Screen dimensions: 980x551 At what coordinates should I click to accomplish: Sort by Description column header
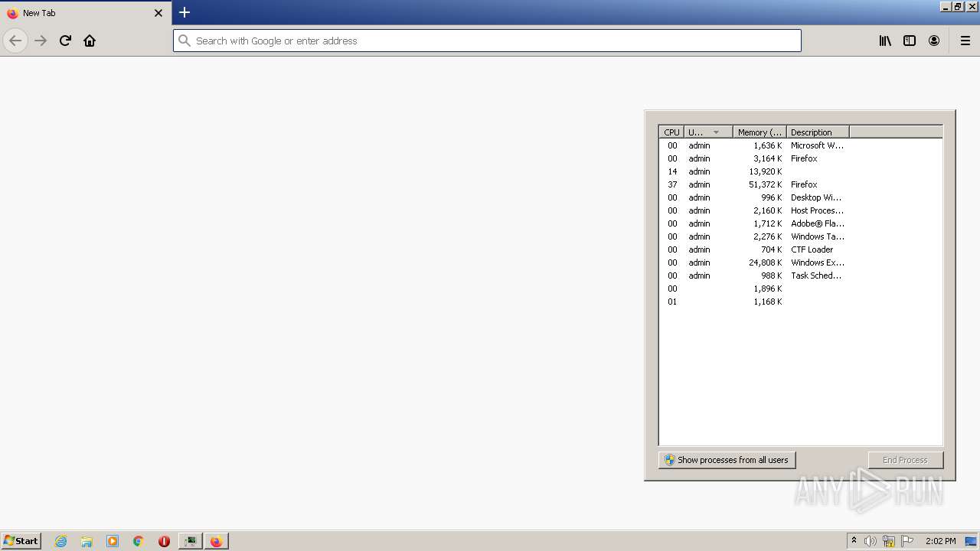point(818,132)
